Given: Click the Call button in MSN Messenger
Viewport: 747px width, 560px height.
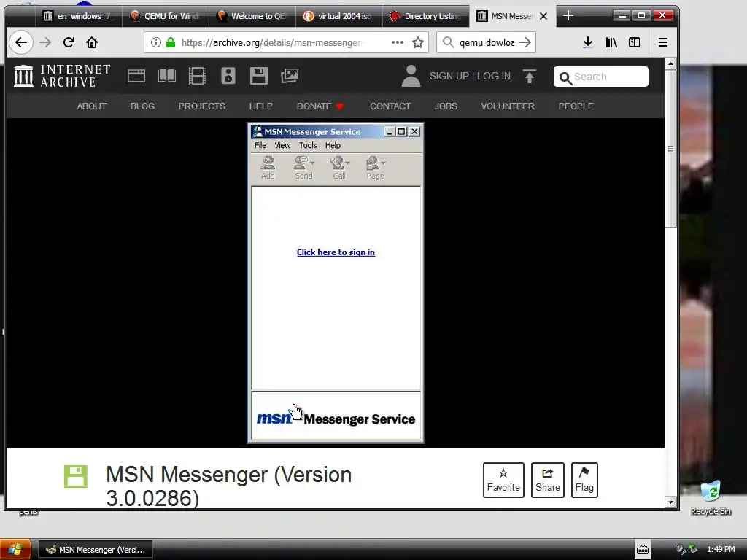Looking at the screenshot, I should (340, 168).
